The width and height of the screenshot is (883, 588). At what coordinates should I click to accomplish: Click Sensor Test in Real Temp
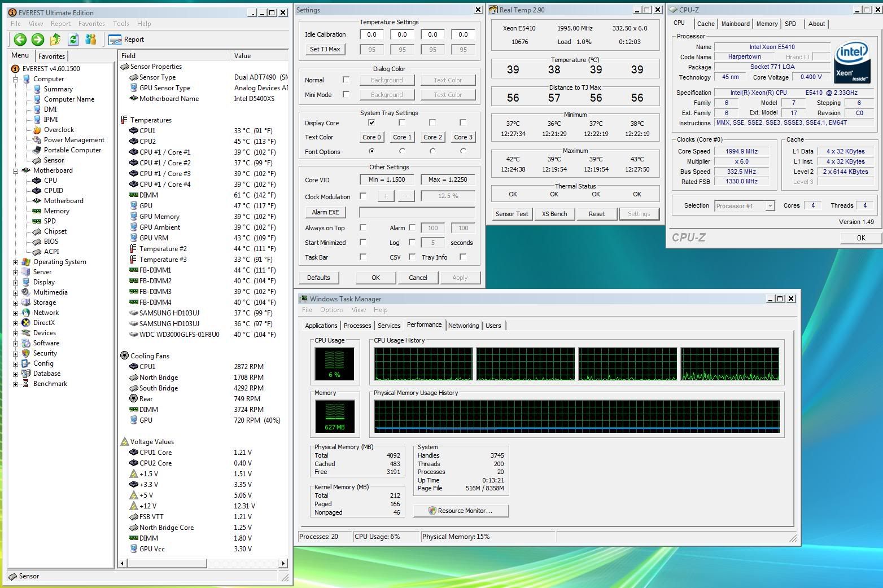[x=512, y=214]
